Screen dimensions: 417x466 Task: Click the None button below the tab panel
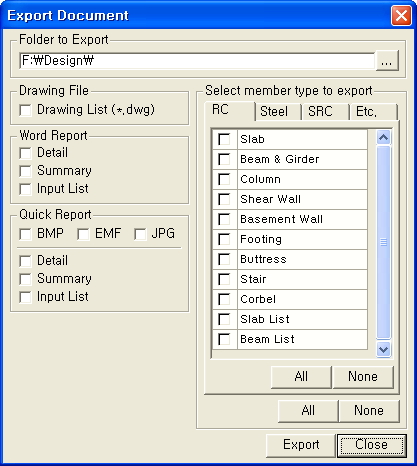(x=369, y=410)
